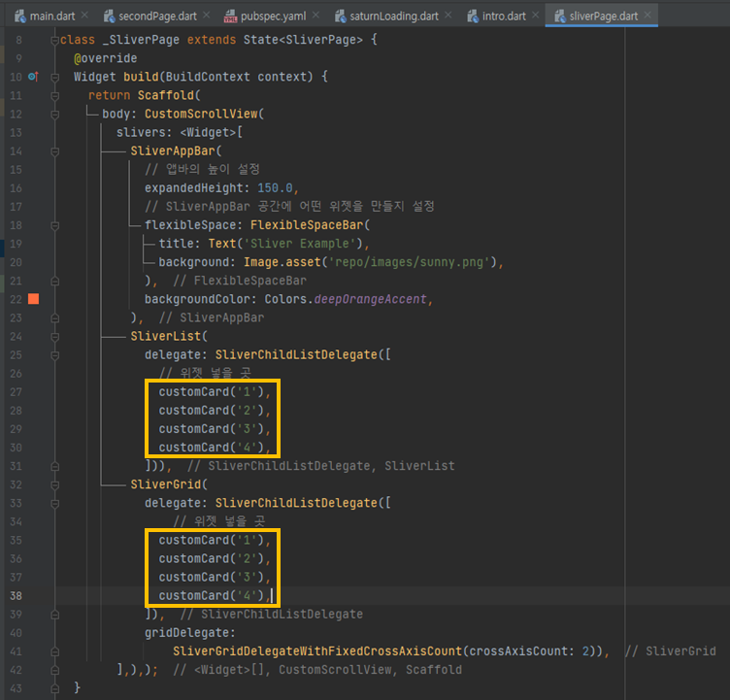Click the override gutter icon on line 10
Screen dimensions: 730x700
(x=33, y=77)
